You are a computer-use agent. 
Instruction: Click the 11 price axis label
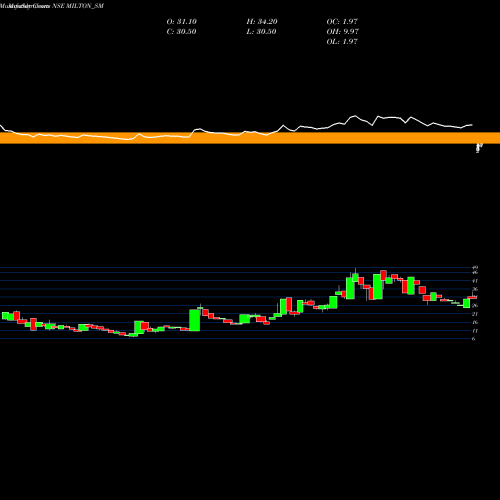[475, 331]
